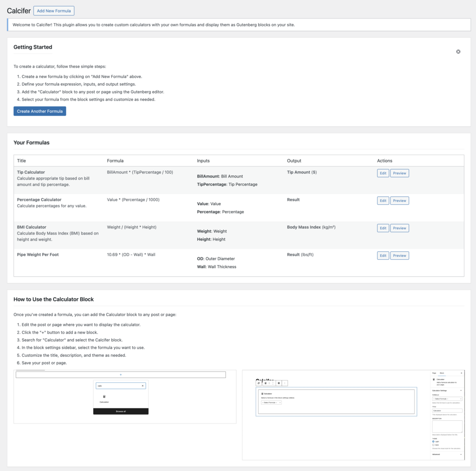Click the formula '10.69 * (OD - Wall) * Wall'
The height and width of the screenshot is (471, 476).
point(131,254)
